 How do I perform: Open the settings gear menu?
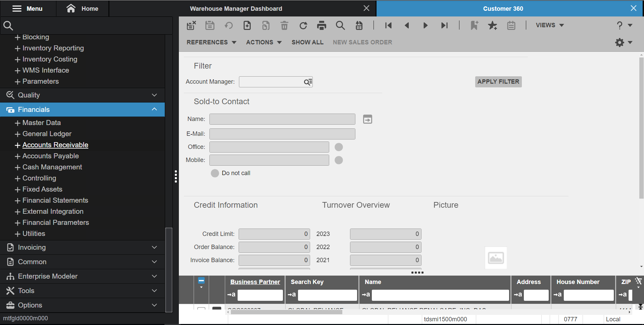pos(624,42)
